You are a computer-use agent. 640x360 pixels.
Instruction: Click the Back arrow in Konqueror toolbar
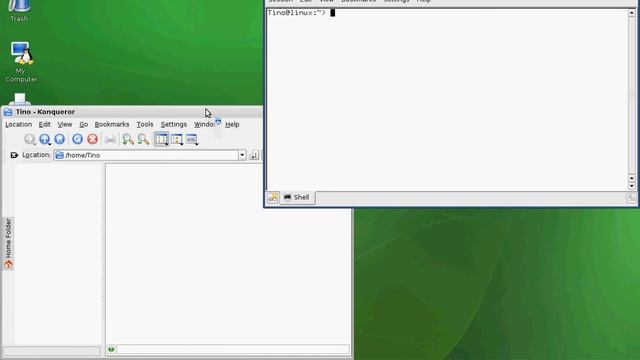point(29,139)
